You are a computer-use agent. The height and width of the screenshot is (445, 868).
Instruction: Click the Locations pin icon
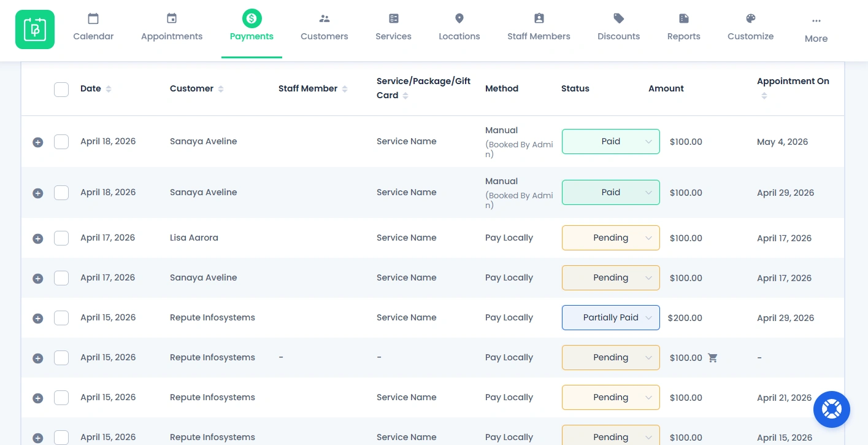[459, 18]
